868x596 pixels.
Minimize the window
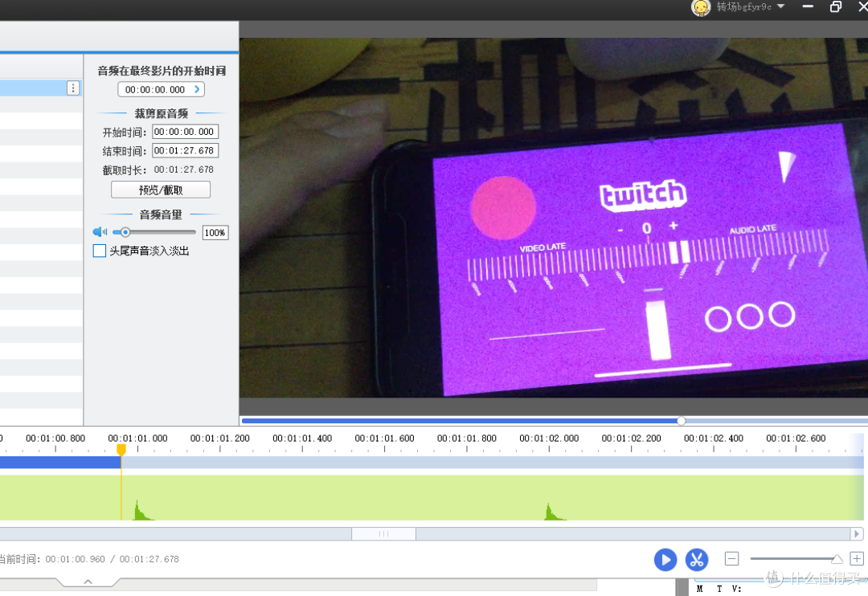tap(808, 6)
